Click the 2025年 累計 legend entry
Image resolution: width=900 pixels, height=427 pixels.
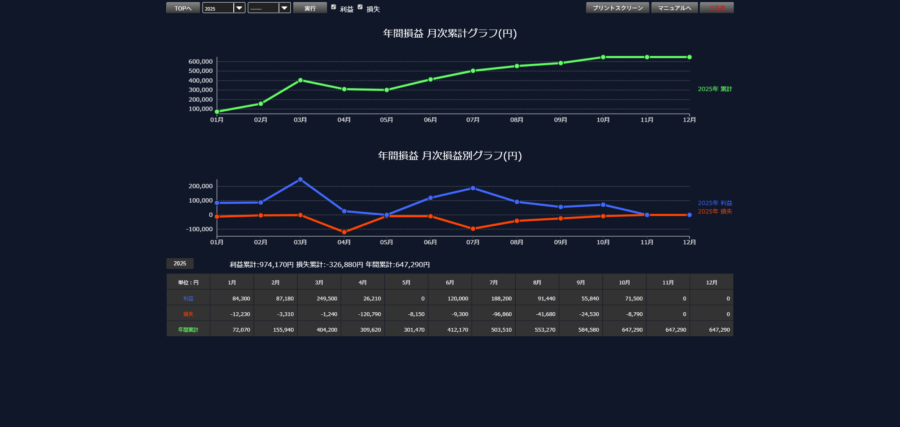click(714, 89)
